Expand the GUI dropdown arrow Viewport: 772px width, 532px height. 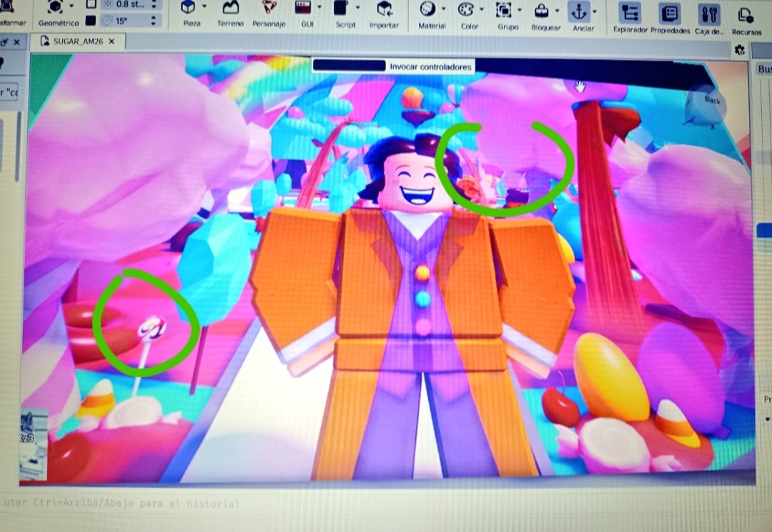[x=320, y=7]
